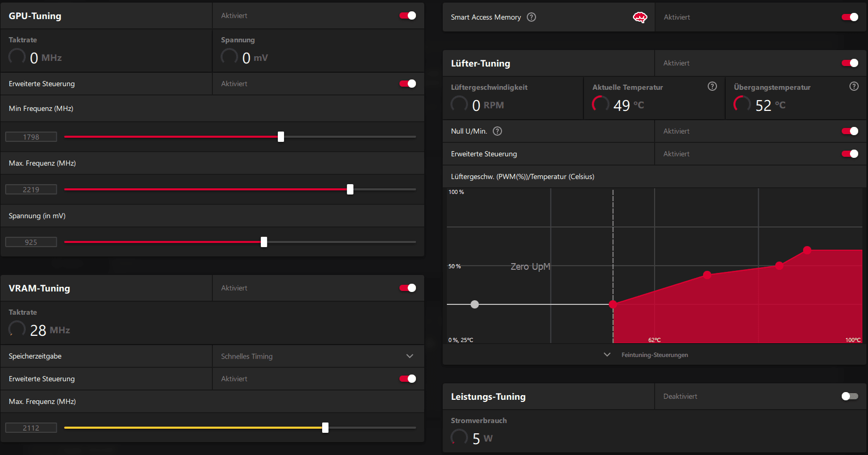The height and width of the screenshot is (455, 868).
Task: Click the Lüftergeschwindigkeit gauge icon
Action: [459, 104]
